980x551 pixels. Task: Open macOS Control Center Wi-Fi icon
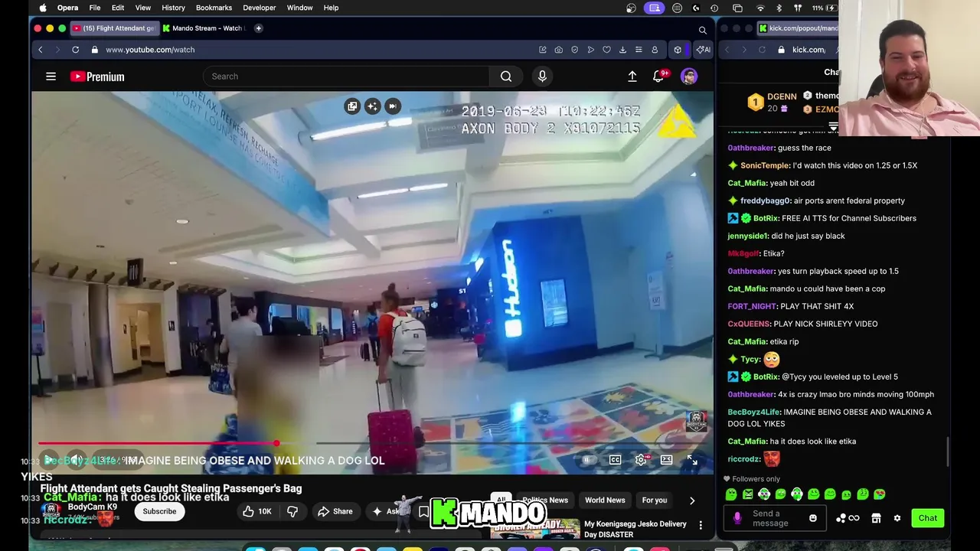760,8
